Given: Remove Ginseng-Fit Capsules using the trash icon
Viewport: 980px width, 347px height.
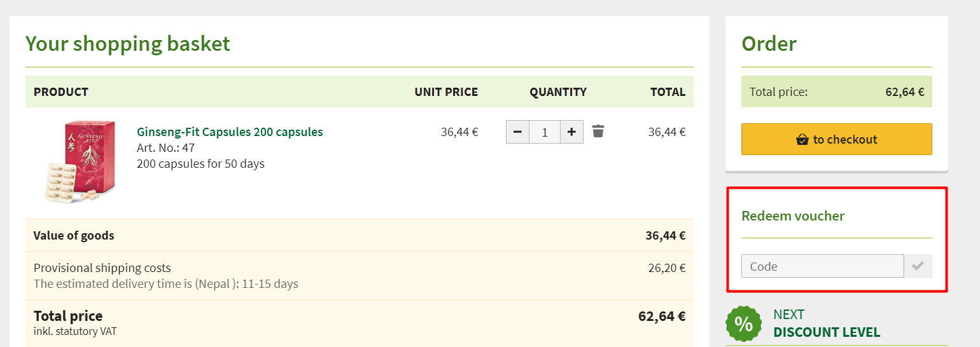Looking at the screenshot, I should [598, 132].
